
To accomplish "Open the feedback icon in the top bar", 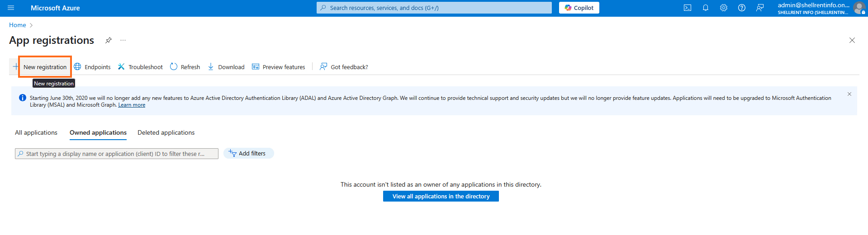I will [x=760, y=8].
